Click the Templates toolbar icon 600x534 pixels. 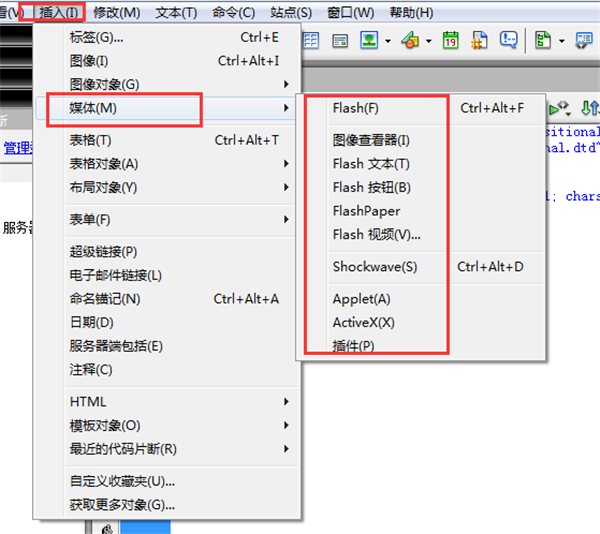543,41
